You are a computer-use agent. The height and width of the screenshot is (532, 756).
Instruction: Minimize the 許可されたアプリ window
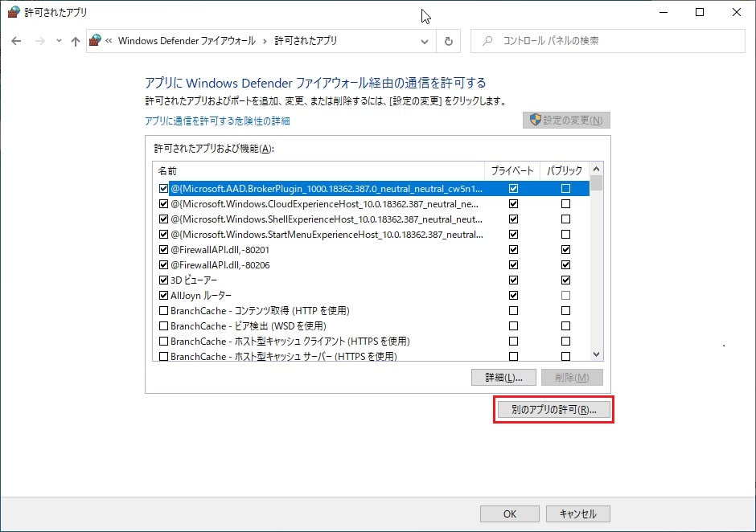click(x=664, y=13)
